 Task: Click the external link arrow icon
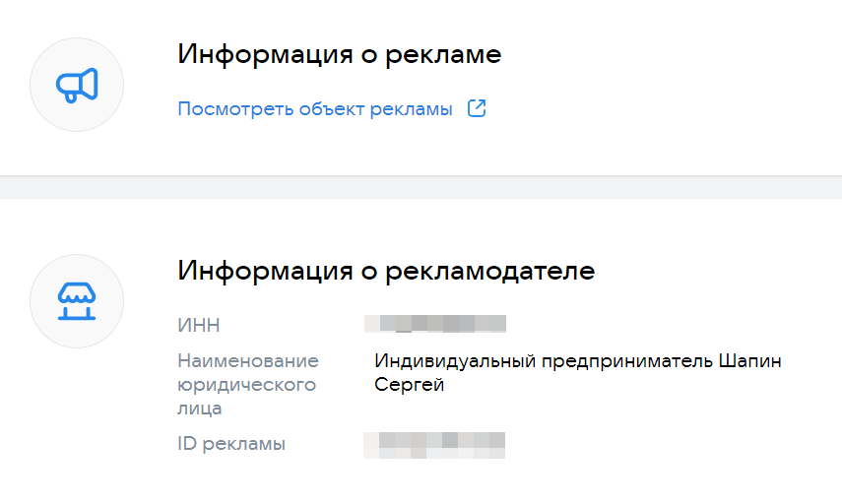coord(477,108)
